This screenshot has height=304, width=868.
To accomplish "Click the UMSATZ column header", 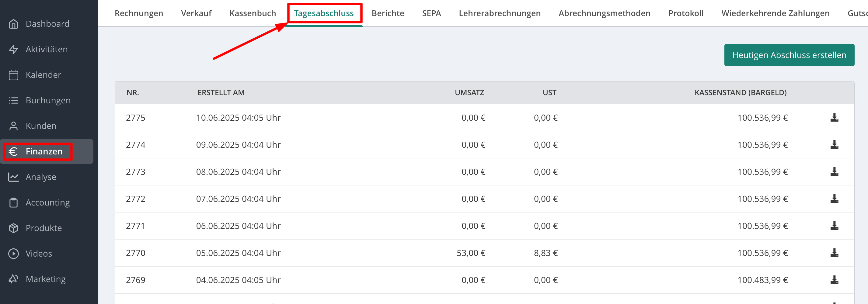I will (469, 93).
